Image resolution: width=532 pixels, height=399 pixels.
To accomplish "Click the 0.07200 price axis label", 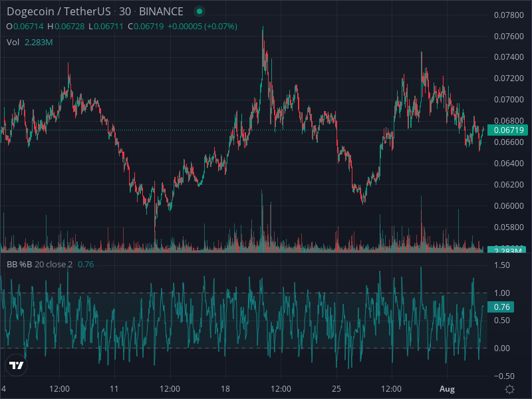I will [509, 78].
